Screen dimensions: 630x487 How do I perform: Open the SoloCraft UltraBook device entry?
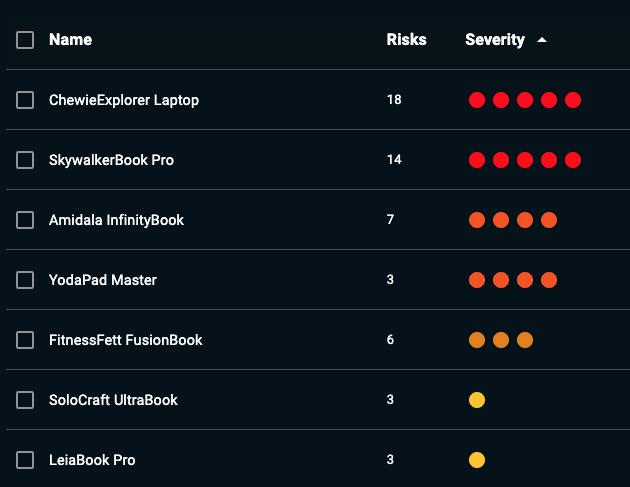(x=113, y=400)
